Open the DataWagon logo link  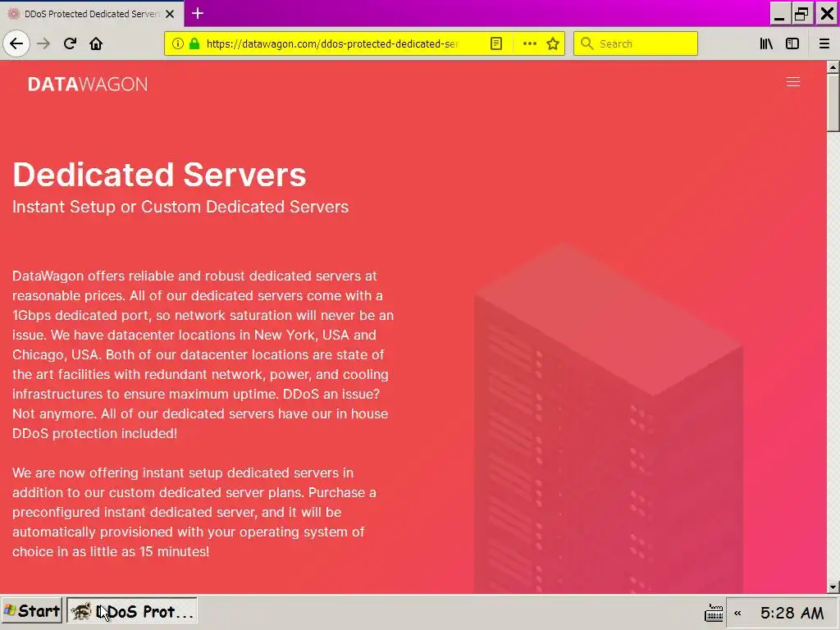(x=87, y=84)
